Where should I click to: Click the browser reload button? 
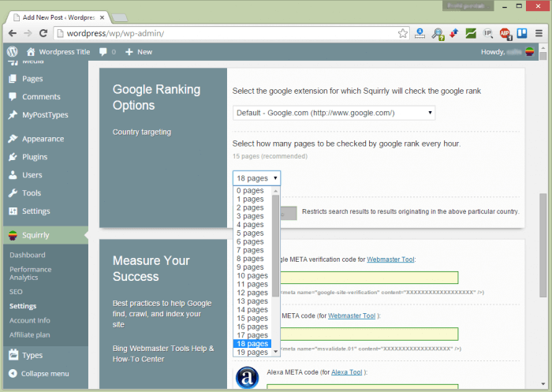click(x=43, y=33)
